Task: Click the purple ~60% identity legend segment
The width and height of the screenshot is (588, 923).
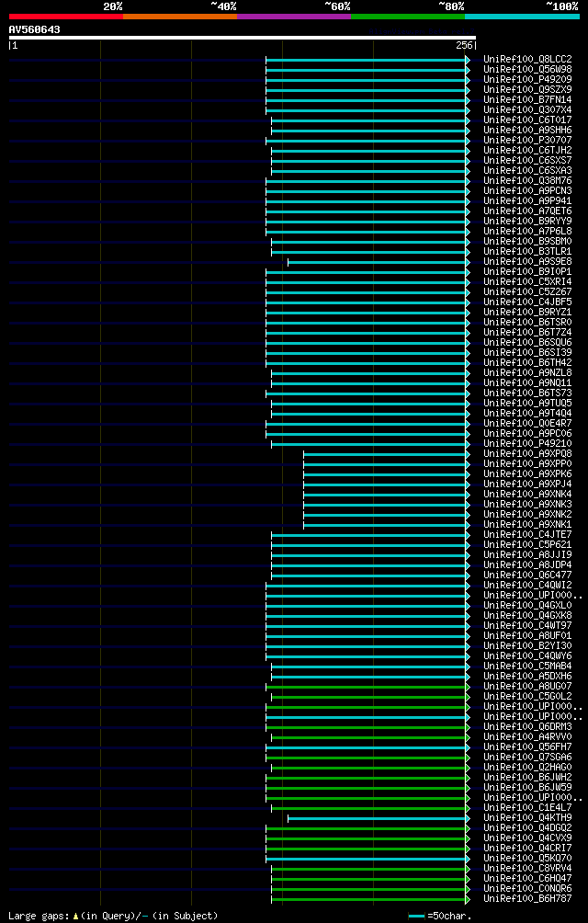Action: click(x=294, y=17)
